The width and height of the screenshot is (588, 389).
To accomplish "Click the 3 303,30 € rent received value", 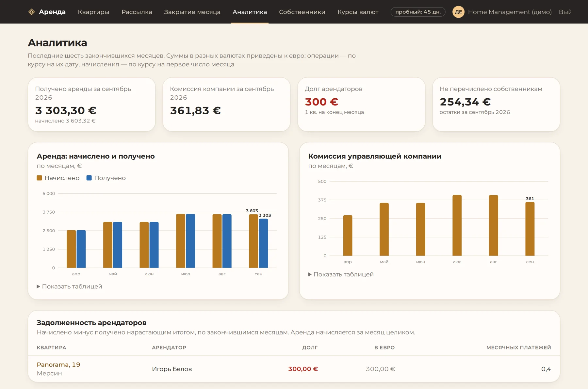I will coord(66,110).
